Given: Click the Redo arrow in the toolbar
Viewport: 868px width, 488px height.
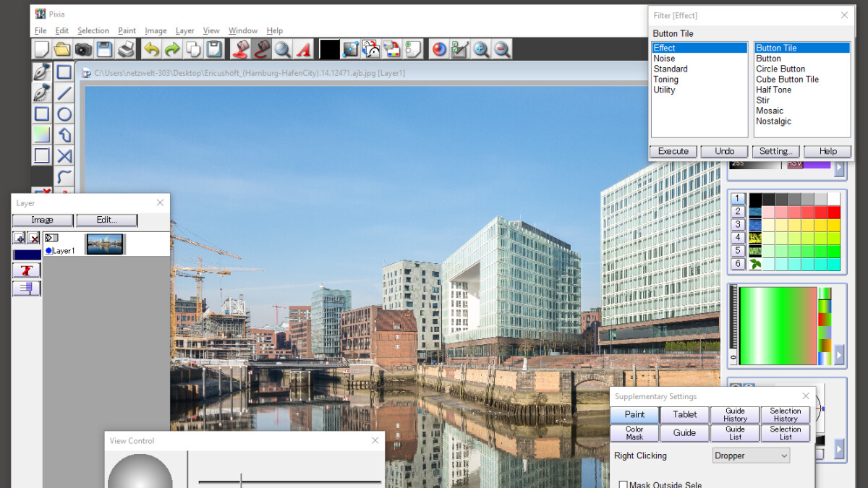Looking at the screenshot, I should click(x=172, y=49).
